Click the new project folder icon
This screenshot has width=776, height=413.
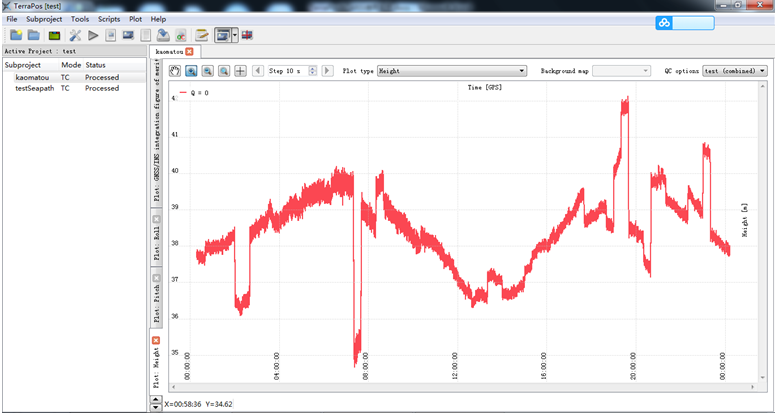pyautogui.click(x=16, y=35)
